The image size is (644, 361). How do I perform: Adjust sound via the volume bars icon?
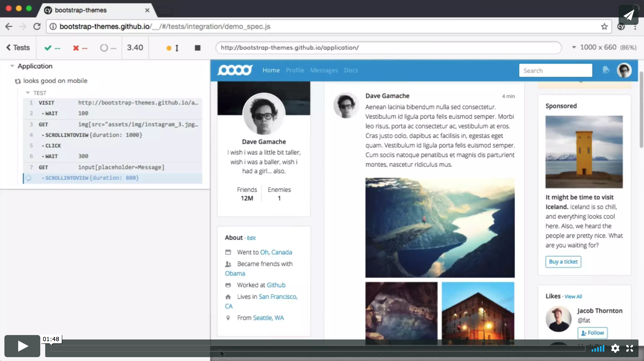click(598, 348)
